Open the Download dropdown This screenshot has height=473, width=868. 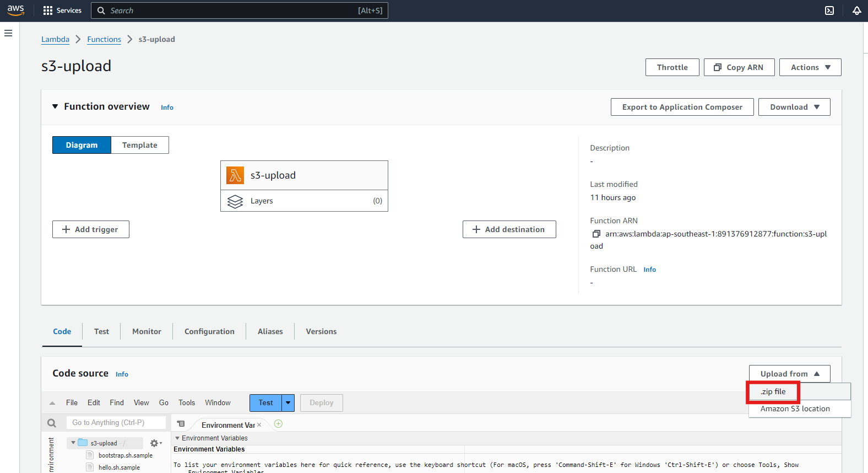(794, 107)
